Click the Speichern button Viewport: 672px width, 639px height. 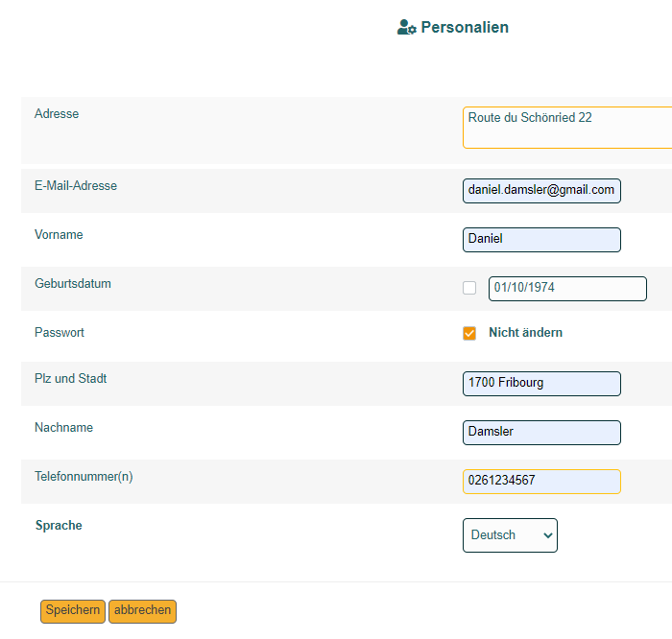tap(73, 611)
